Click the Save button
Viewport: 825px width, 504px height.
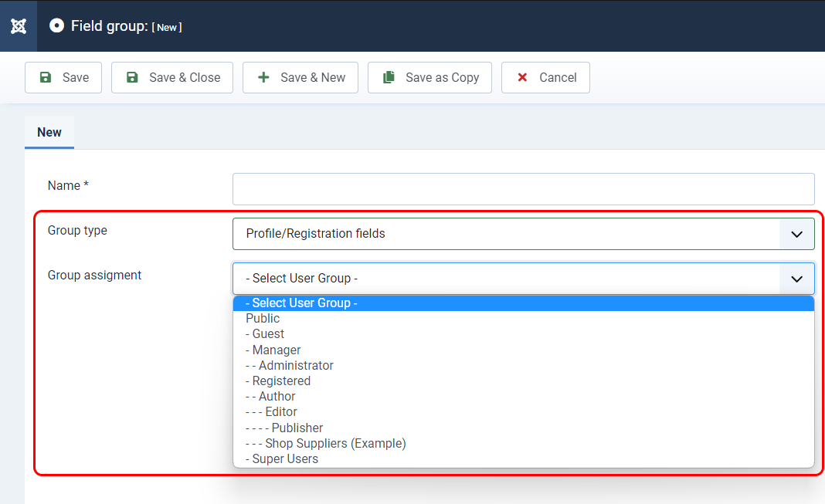[63, 78]
